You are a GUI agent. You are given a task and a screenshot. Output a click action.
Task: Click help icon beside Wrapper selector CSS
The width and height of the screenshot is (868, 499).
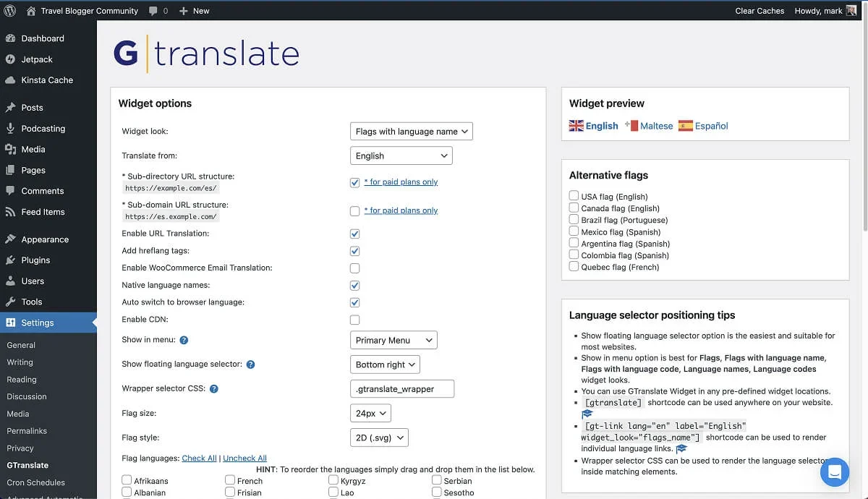(x=214, y=389)
